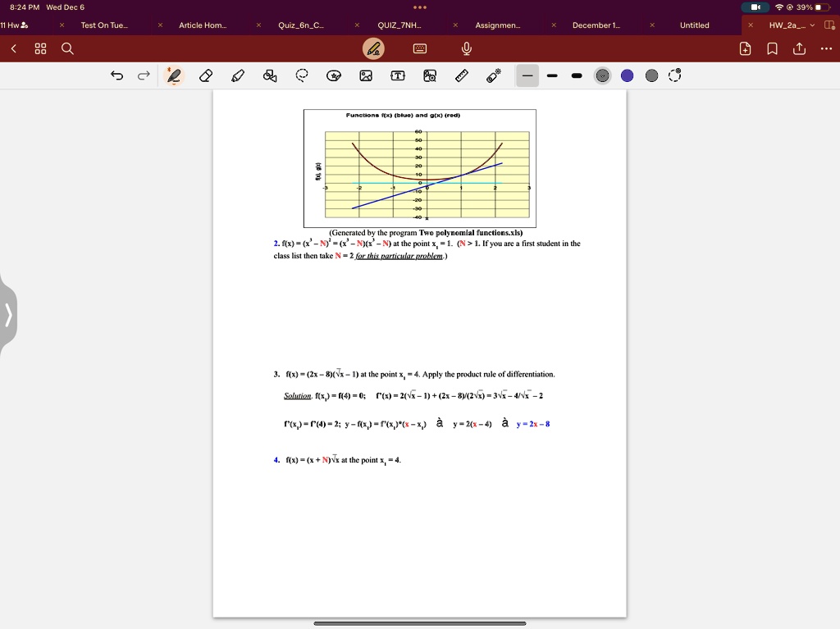
Task: Choose the blue pen color swatch
Action: (627, 76)
